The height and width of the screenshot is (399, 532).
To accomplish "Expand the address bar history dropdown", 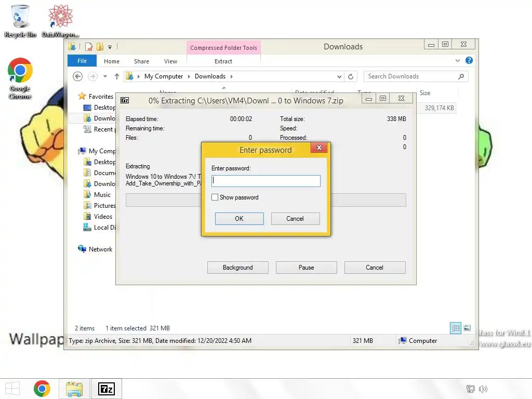I will (339, 77).
